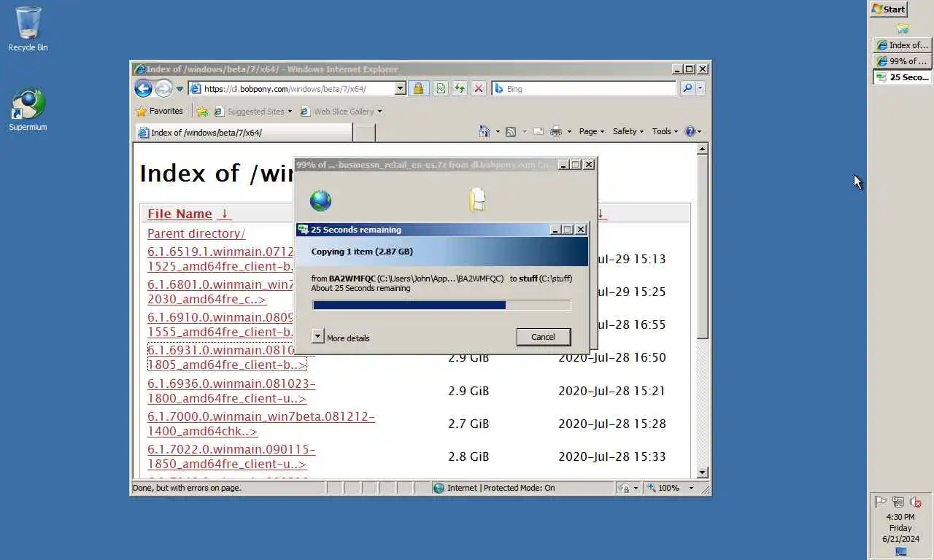The image size is (934, 560).
Task: Click the Action Center flag tray icon
Action: coord(880,502)
